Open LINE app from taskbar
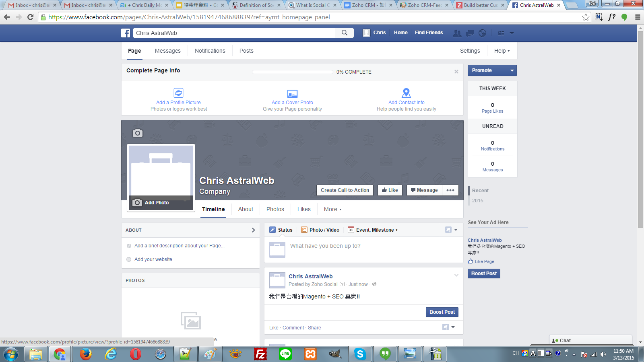The image size is (644, 362). tap(285, 354)
